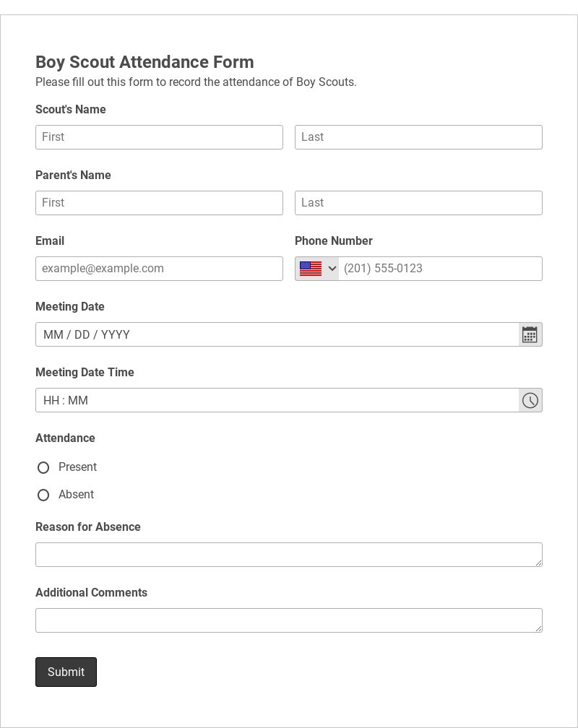Expand the phone country code dropdown arrow
Screen dimensions: 578x728
[x=332, y=269]
